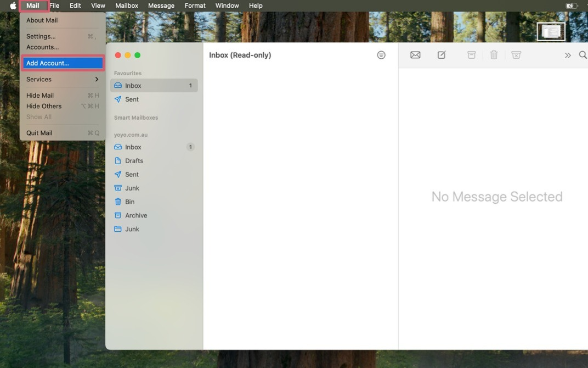Select Sent under Favourites
Viewport: 588px width, 368px height.
point(154,99)
